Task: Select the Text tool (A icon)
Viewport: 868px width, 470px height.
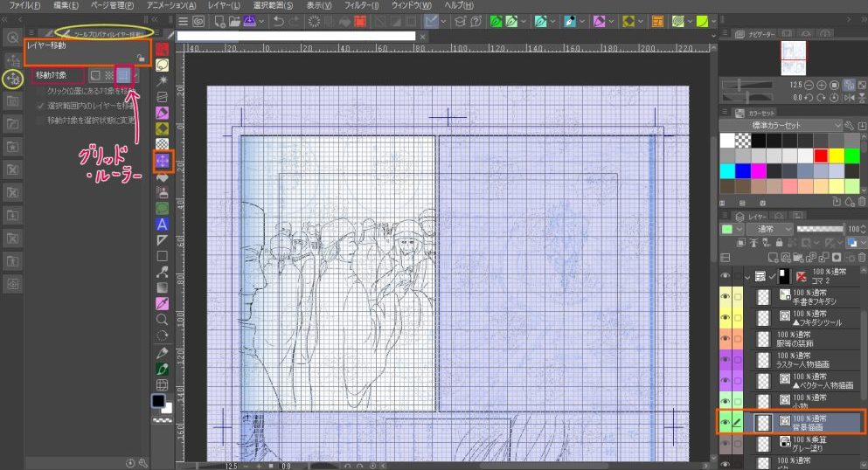Action: click(162, 225)
